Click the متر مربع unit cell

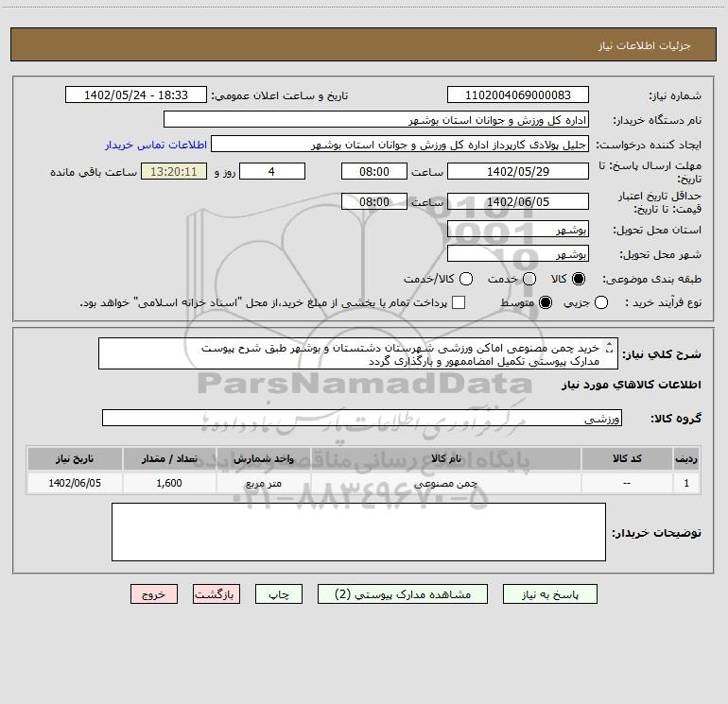tap(263, 483)
